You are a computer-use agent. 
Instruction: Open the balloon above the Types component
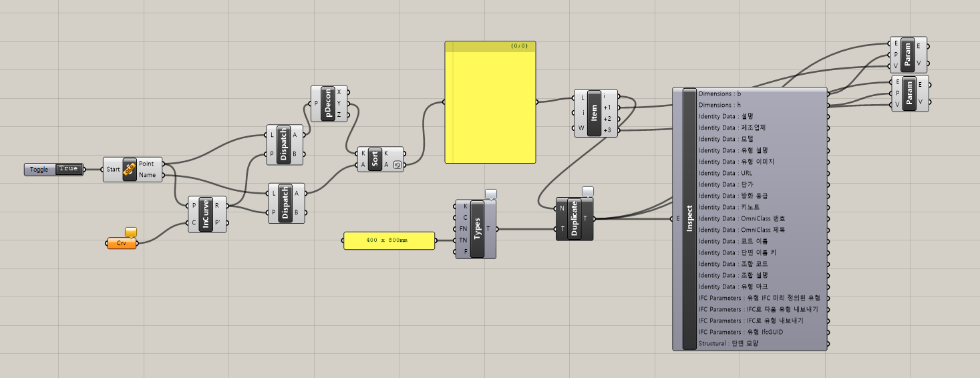point(491,194)
